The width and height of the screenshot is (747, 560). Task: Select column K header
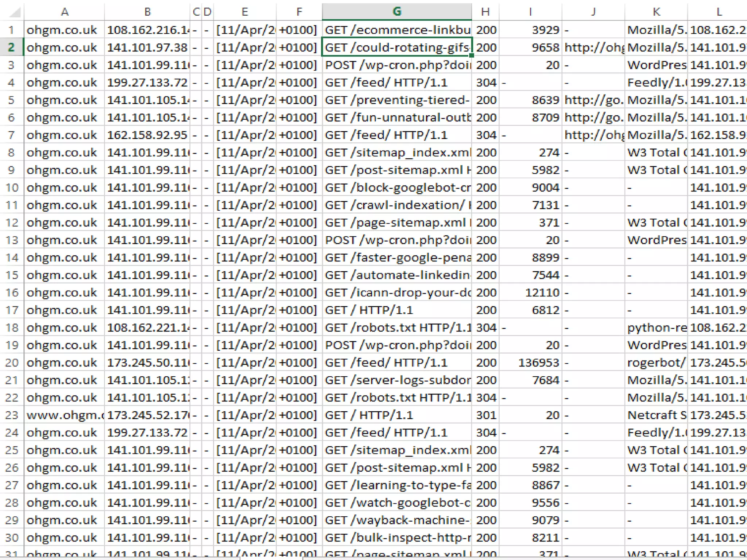[656, 12]
